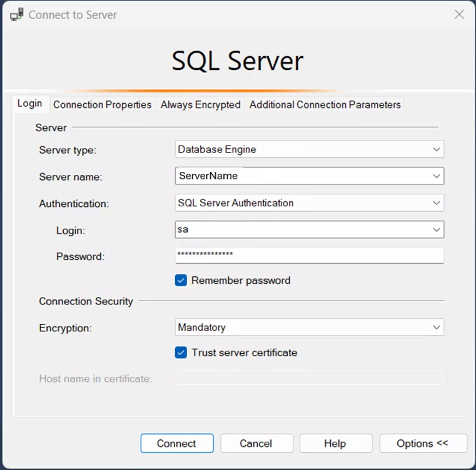Click the Connect button
476x470 pixels.
[x=177, y=443]
